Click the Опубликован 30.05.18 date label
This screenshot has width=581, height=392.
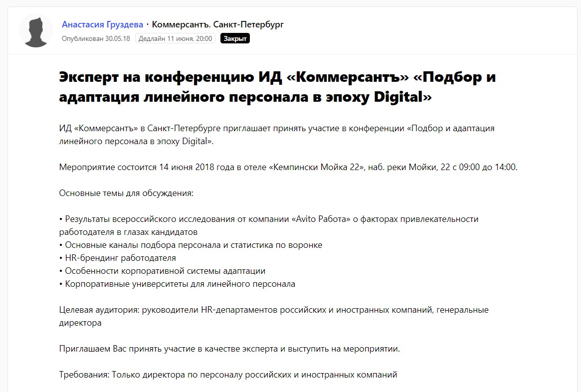96,38
